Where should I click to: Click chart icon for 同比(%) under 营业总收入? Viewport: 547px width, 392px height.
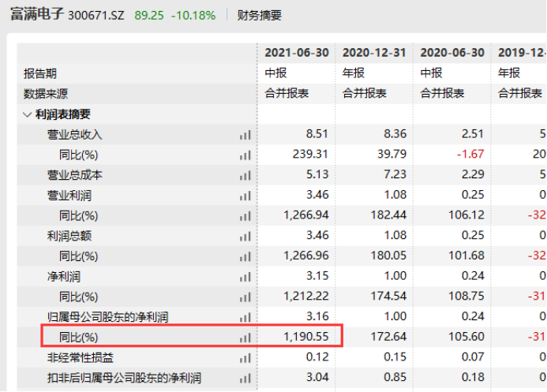[x=245, y=155]
